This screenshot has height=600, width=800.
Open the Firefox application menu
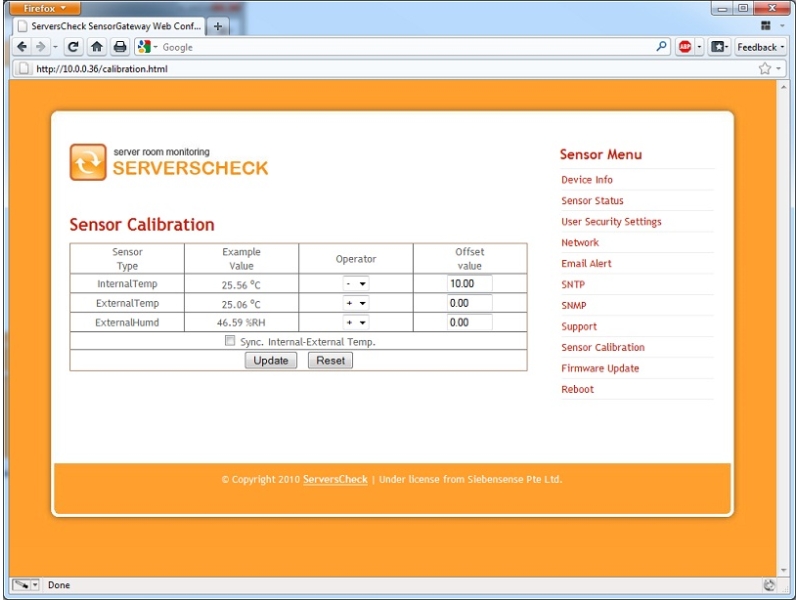point(45,8)
